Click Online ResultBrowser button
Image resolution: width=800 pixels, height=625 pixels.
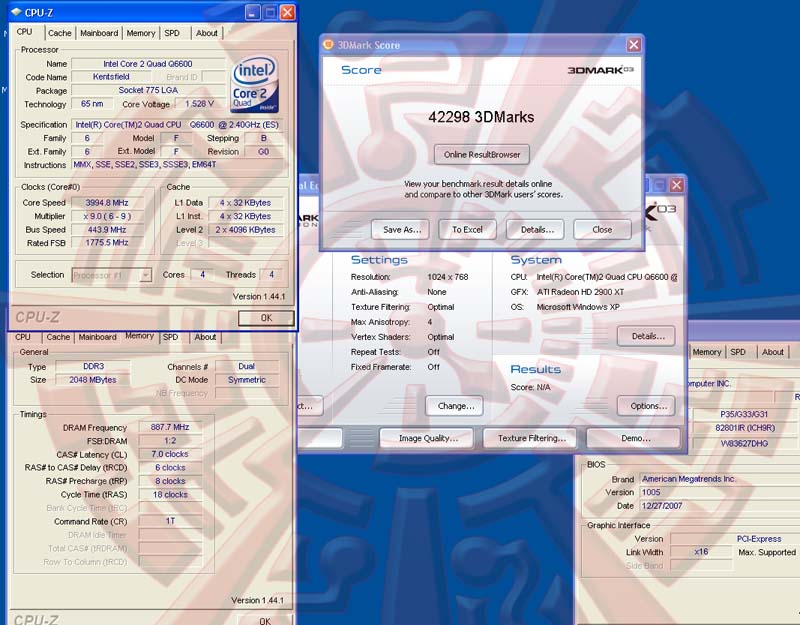(x=482, y=155)
